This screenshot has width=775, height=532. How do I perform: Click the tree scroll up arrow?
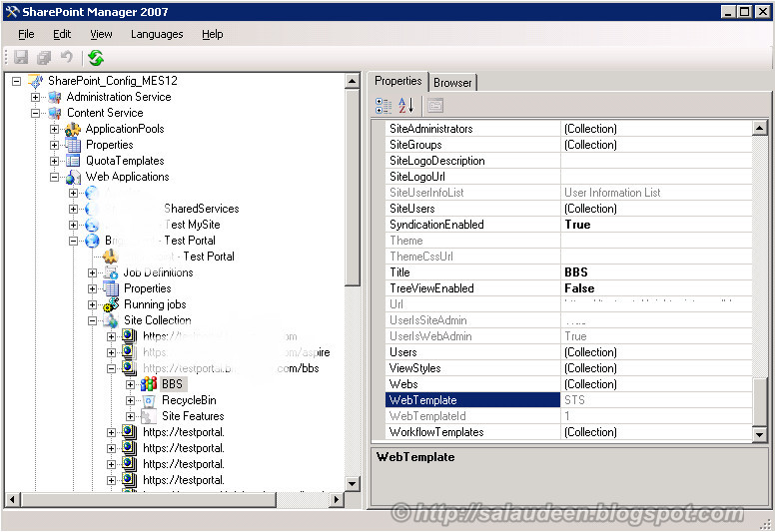(352, 81)
